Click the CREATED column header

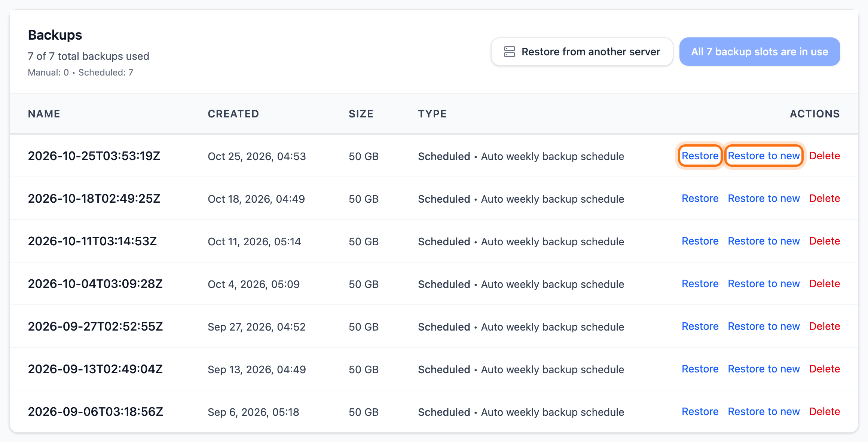click(x=233, y=114)
